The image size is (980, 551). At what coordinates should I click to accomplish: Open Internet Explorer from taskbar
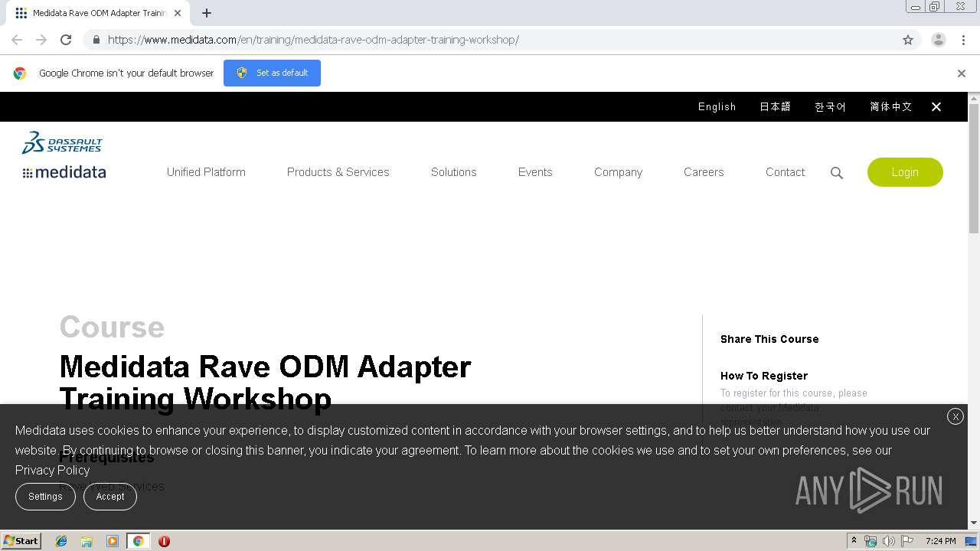(61, 541)
